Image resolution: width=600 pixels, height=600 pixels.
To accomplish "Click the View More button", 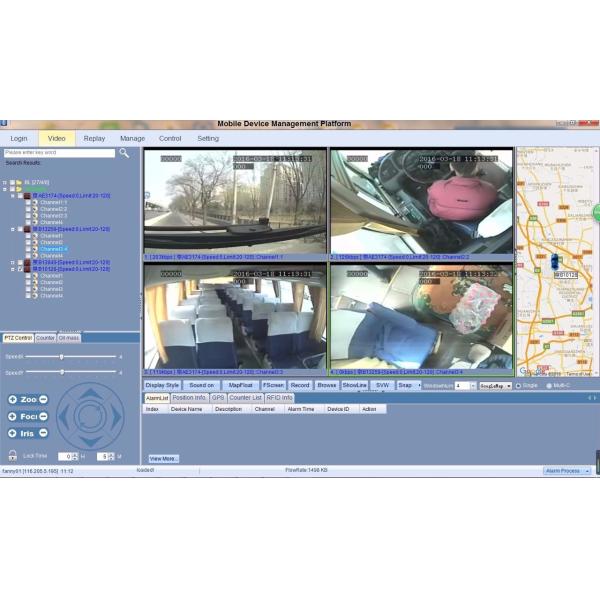I will [163, 458].
